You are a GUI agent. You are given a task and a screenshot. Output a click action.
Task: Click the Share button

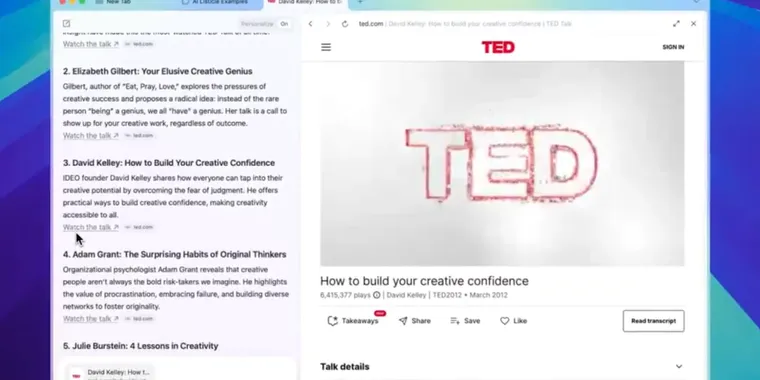[414, 321]
